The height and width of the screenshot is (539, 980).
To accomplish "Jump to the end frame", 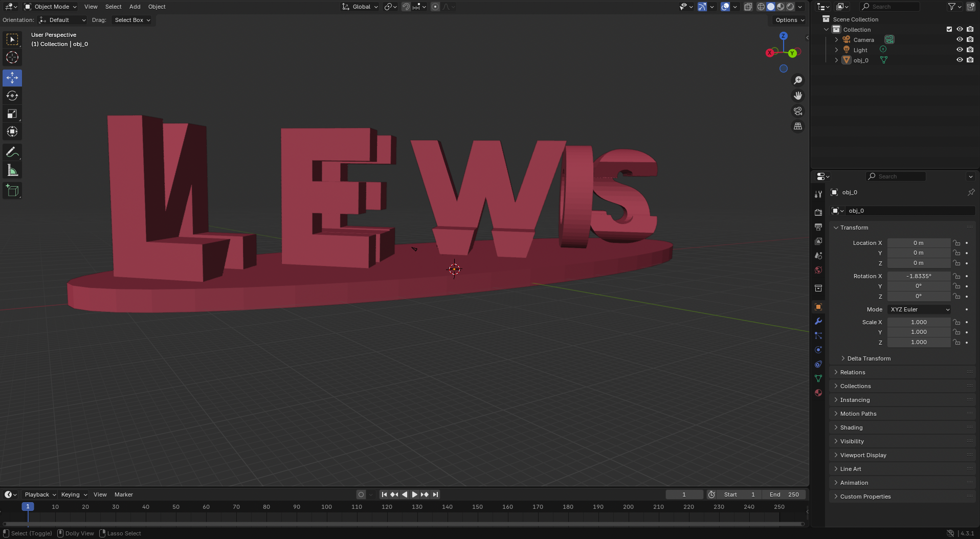I will pos(435,495).
